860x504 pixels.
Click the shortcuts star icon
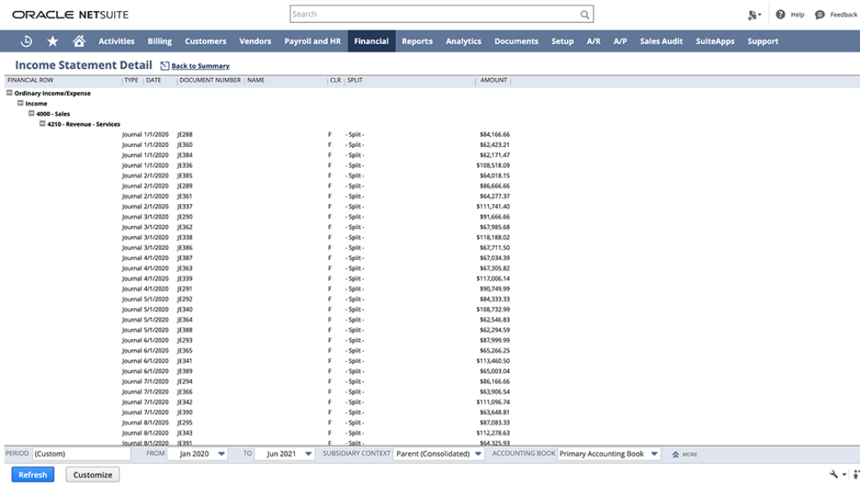click(52, 41)
